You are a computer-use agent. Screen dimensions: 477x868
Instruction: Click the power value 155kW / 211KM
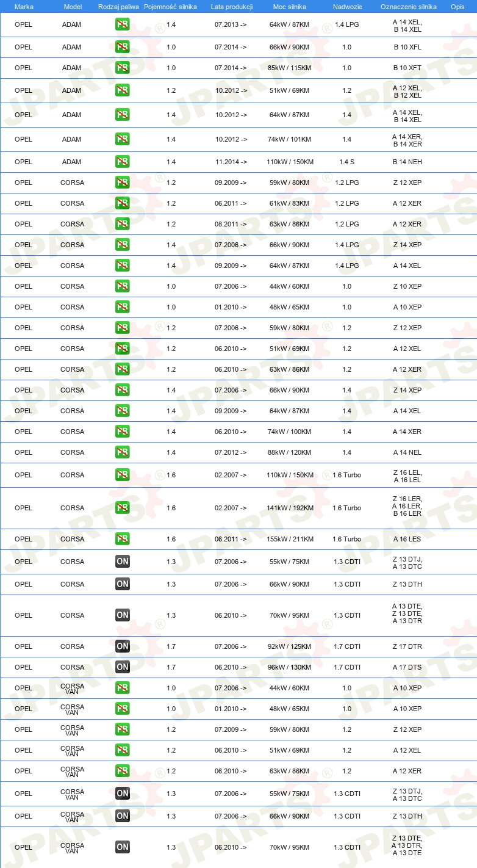289,539
